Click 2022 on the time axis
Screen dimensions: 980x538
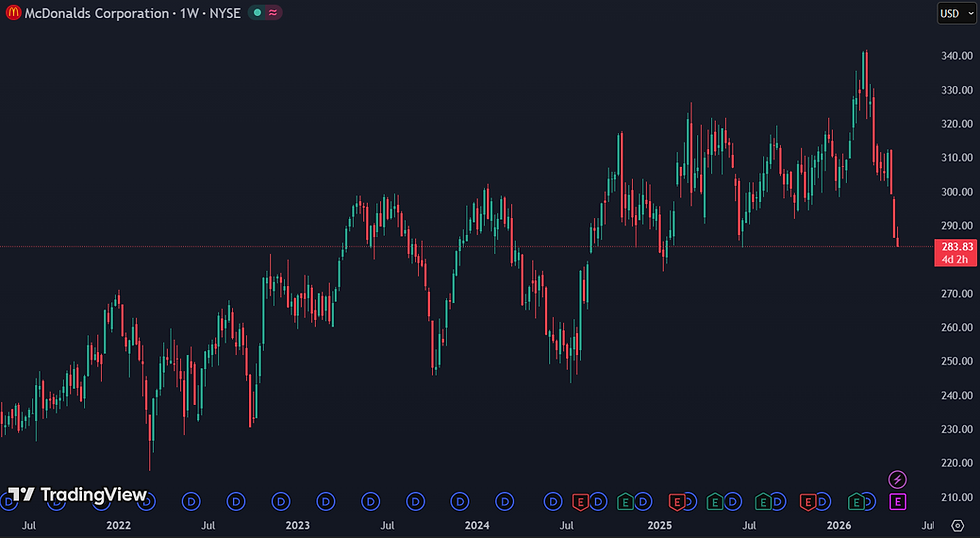point(118,526)
